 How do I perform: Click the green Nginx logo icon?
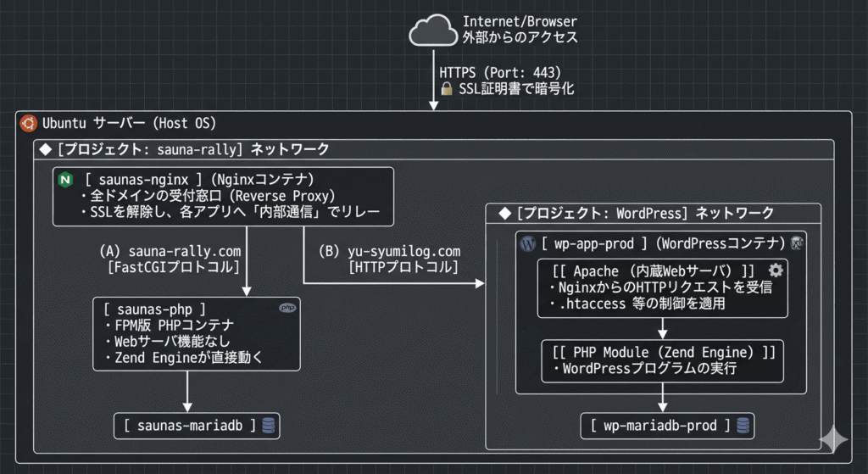pyautogui.click(x=64, y=181)
